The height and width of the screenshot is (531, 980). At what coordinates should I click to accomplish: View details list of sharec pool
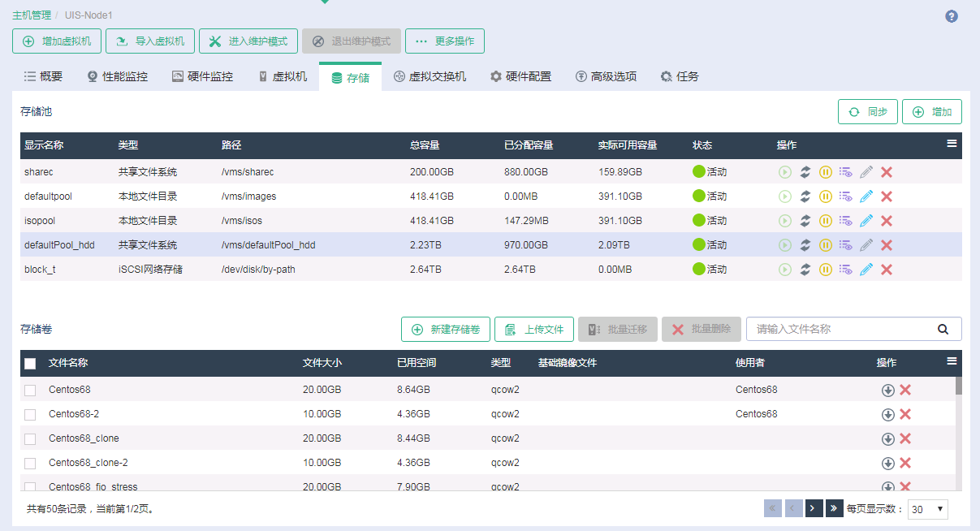click(846, 172)
